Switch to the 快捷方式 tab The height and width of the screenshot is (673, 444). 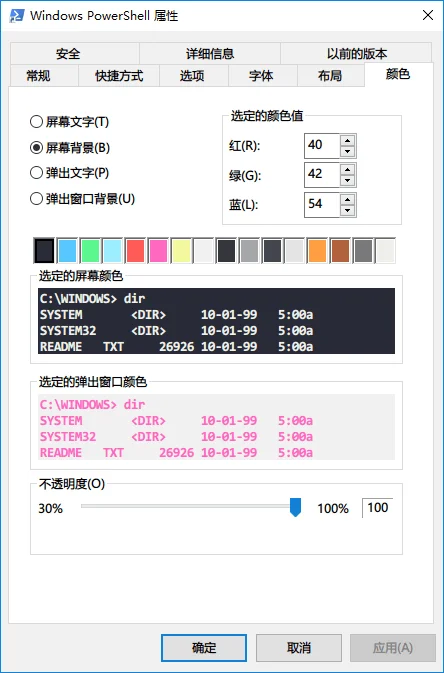(119, 76)
